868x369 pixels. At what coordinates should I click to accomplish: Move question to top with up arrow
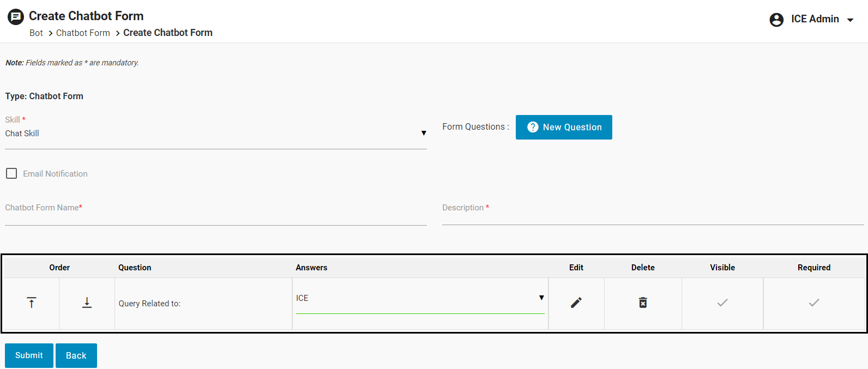click(x=32, y=303)
